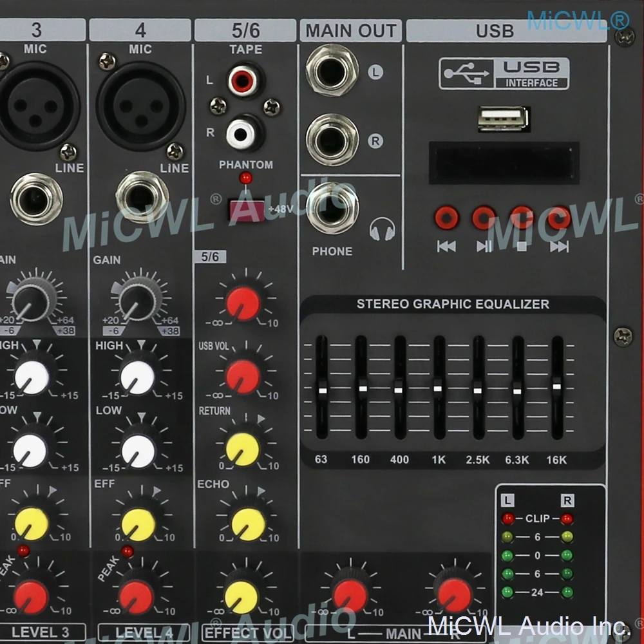This screenshot has width=644, height=644.
Task: Click the USB Interface logo
Action: click(504, 73)
